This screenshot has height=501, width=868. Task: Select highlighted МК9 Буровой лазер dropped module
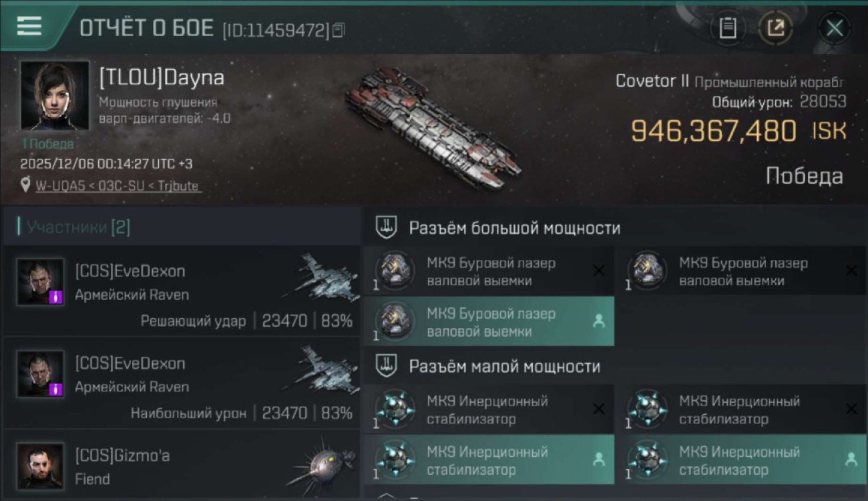click(x=489, y=321)
